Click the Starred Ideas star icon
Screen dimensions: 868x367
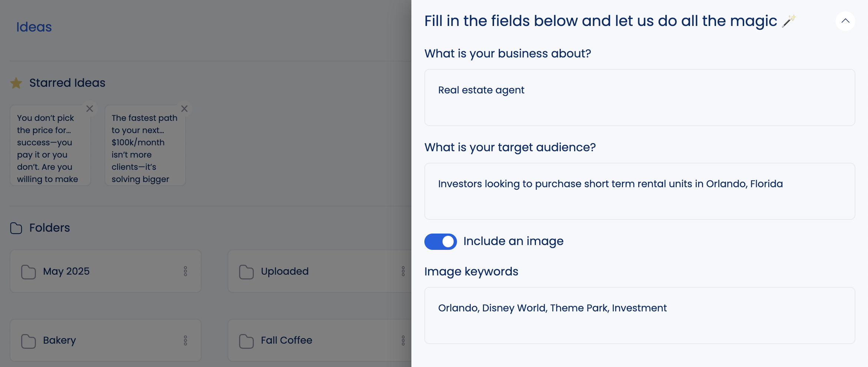click(x=16, y=83)
